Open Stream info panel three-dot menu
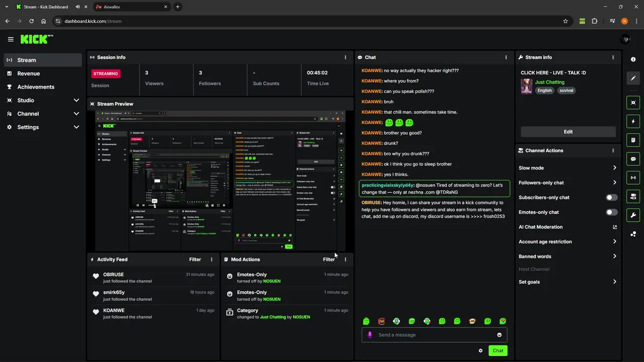 tap(613, 57)
